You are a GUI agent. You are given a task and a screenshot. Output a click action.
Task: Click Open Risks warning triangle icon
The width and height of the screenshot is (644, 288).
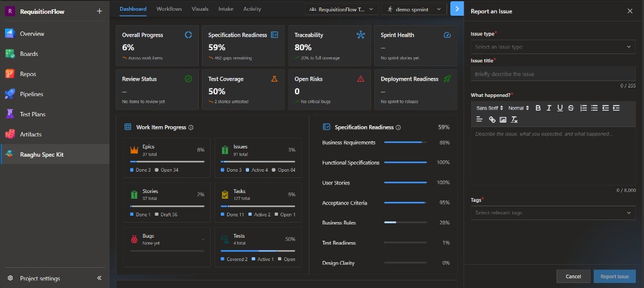coord(360,79)
